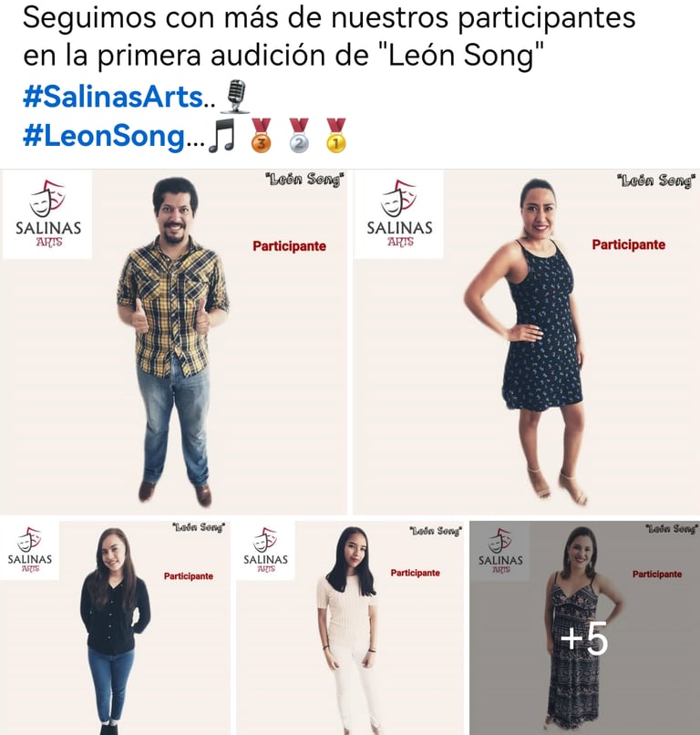Click Salinas Arts logo in bottom-left photo
The width and height of the screenshot is (700, 735).
pyautogui.click(x=29, y=550)
